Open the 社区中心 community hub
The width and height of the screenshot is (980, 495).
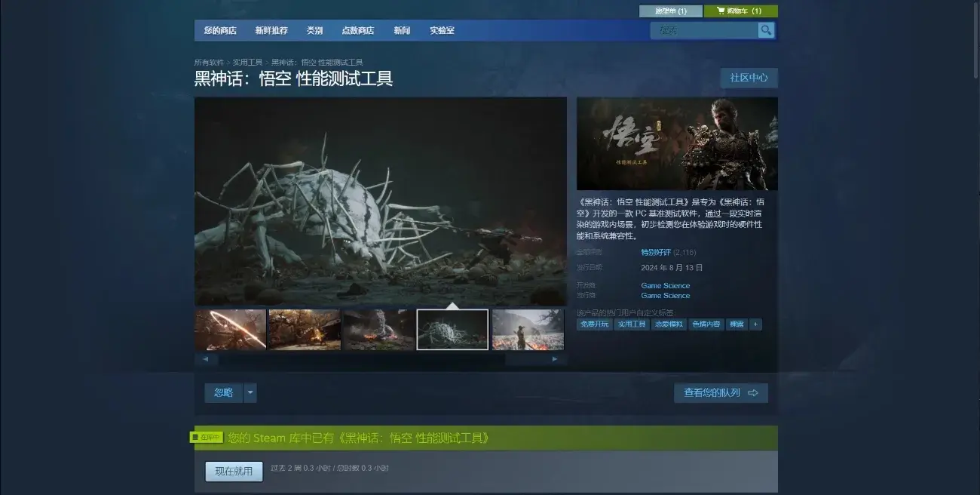749,78
